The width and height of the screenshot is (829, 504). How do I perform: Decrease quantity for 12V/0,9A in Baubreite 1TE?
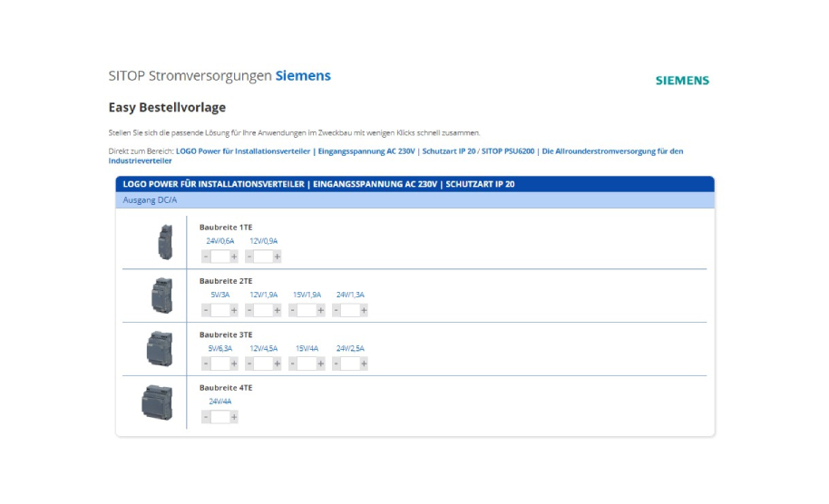pos(249,257)
